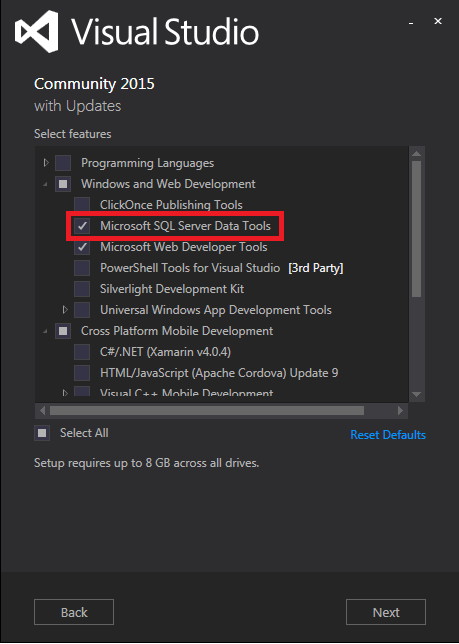Check ClickOnce Publishing Tools
Image resolution: width=459 pixels, height=644 pixels.
click(82, 205)
